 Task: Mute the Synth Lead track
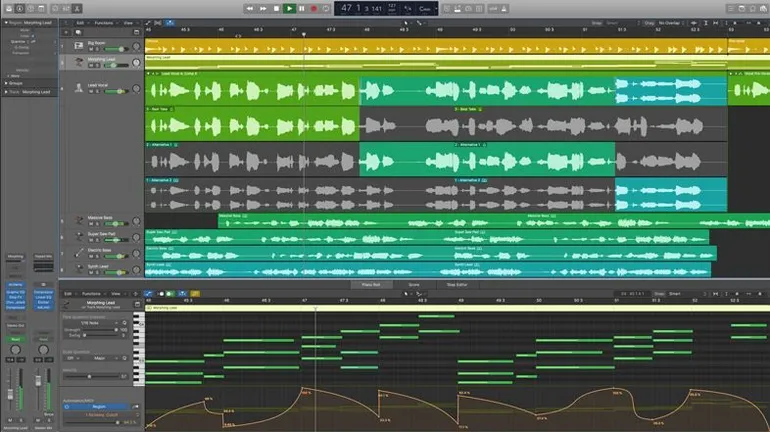click(92, 270)
